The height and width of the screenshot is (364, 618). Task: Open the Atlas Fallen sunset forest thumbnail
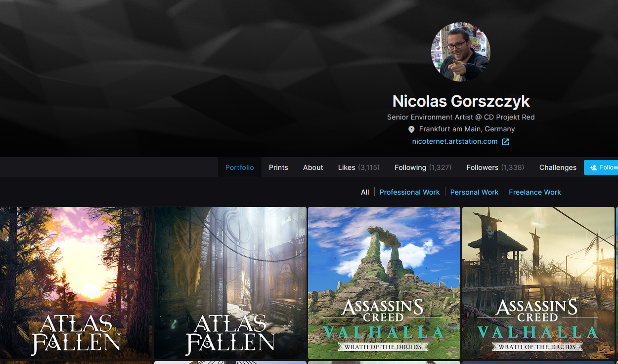(x=76, y=283)
